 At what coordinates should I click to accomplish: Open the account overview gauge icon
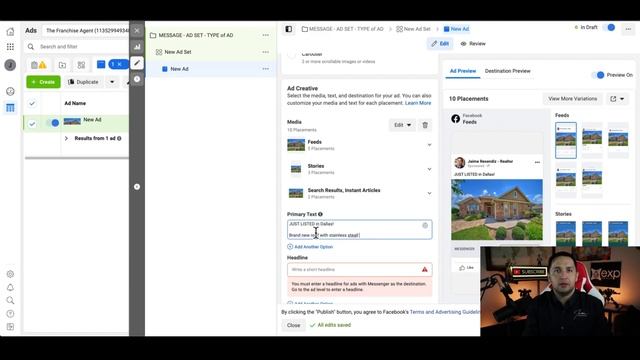click(x=10, y=91)
